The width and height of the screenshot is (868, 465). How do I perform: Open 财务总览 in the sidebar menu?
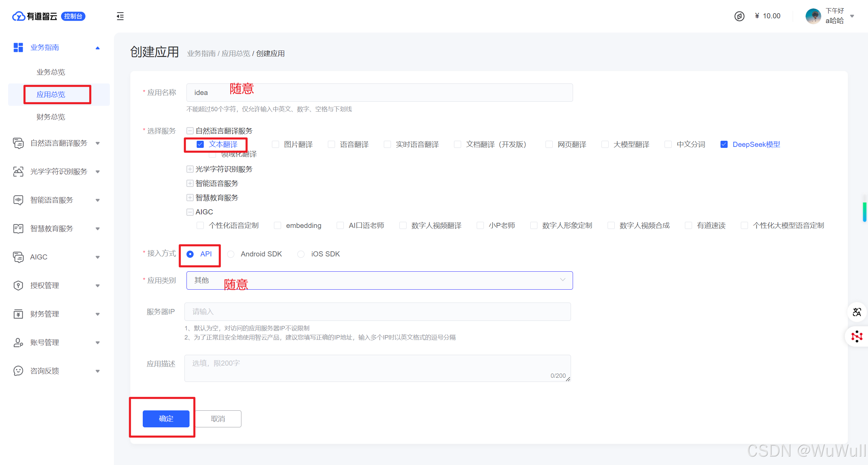click(x=51, y=117)
